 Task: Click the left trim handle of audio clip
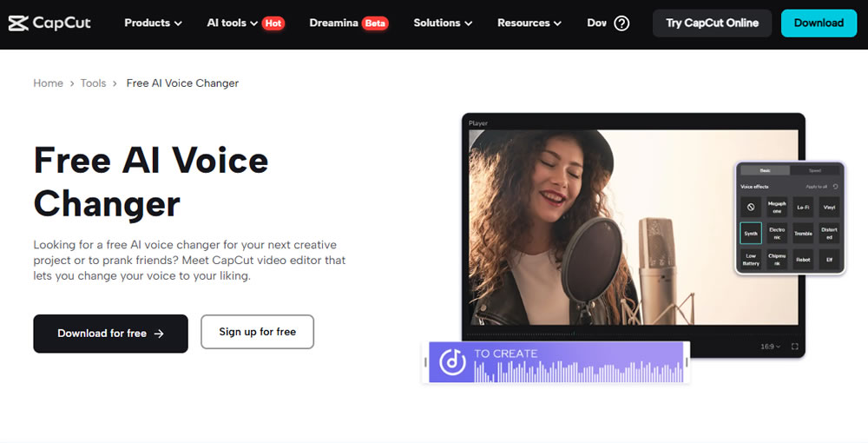[x=425, y=362]
